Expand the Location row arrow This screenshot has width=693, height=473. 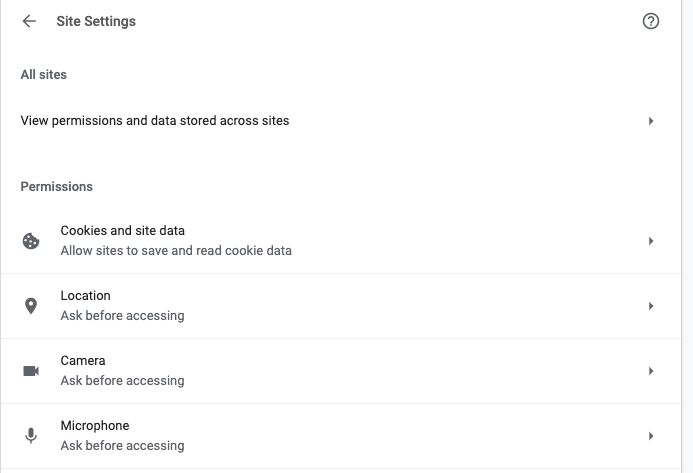(651, 306)
